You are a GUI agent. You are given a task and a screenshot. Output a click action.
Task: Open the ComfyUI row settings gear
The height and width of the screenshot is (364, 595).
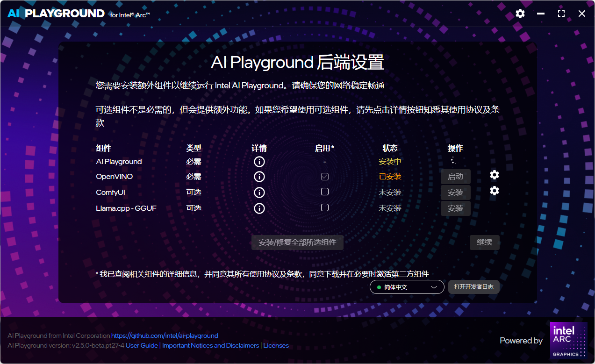495,191
